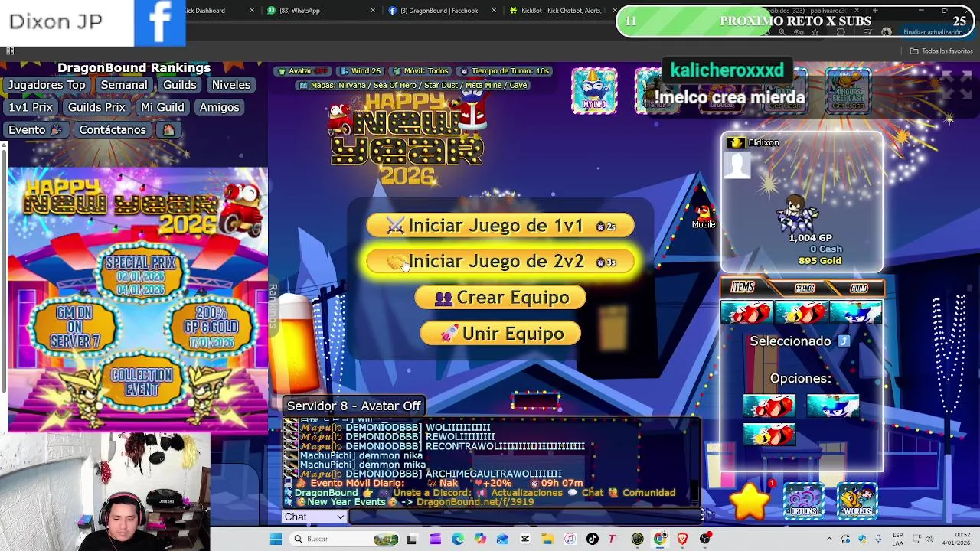Start a 2v2 game
The width and height of the screenshot is (980, 551).
(x=500, y=262)
